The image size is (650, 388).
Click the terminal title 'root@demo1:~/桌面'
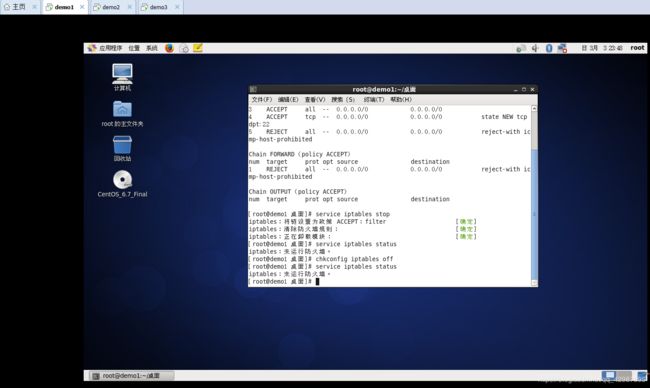[384, 89]
